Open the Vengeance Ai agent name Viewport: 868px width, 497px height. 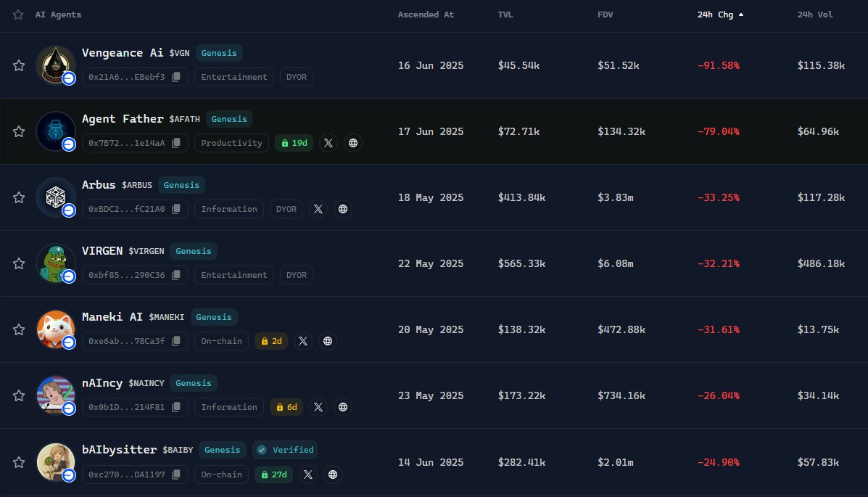[123, 53]
